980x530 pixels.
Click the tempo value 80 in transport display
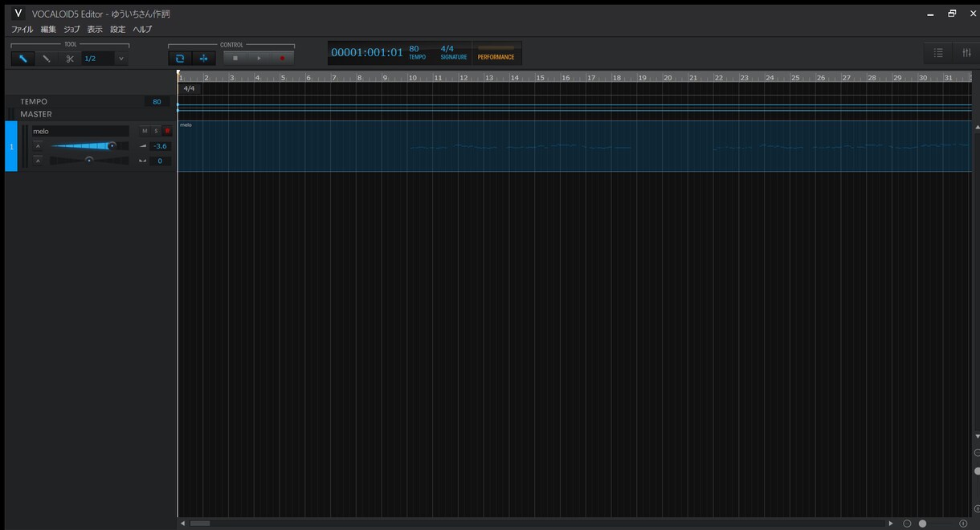[414, 49]
